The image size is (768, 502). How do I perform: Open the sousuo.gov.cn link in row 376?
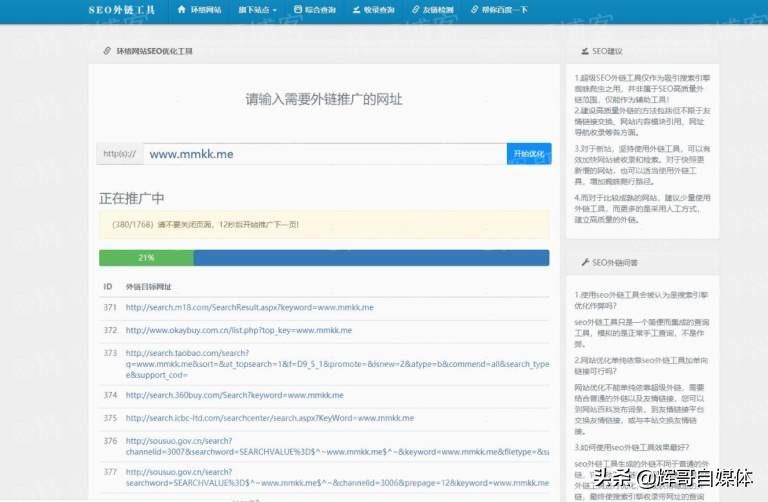337,446
